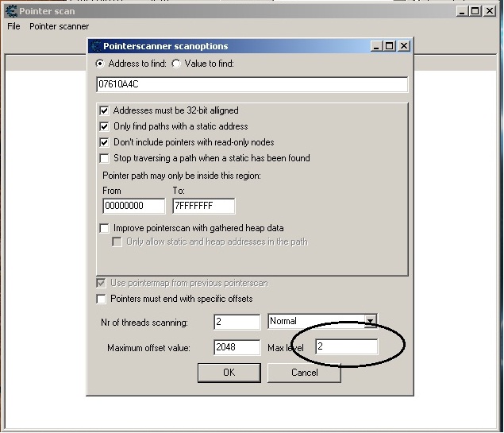Viewport: 504px width, 433px height.
Task: Open the Pointer scanner menu
Action: click(60, 26)
